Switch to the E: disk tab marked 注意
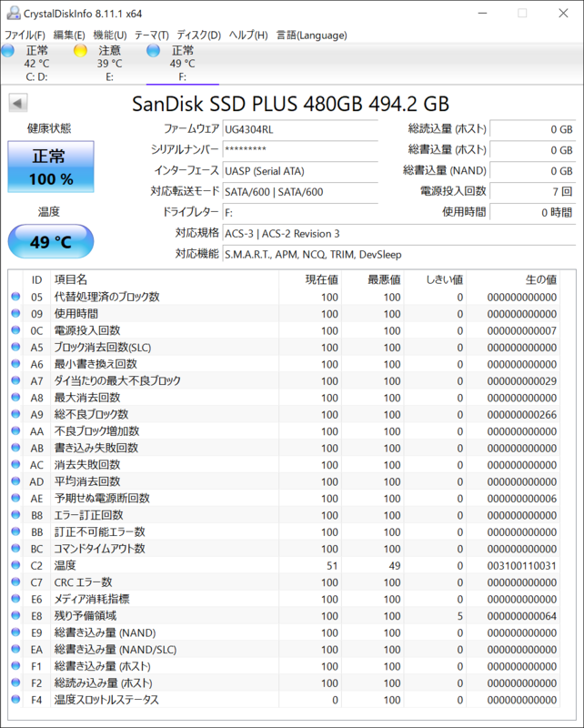 click(x=109, y=64)
